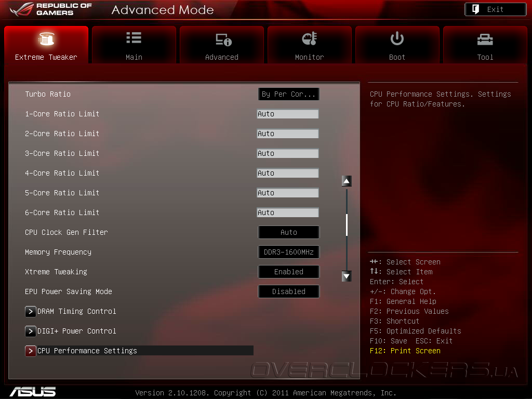The image size is (532, 399).
Task: Click the 6-Core Ratio Limit field
Action: tap(288, 212)
